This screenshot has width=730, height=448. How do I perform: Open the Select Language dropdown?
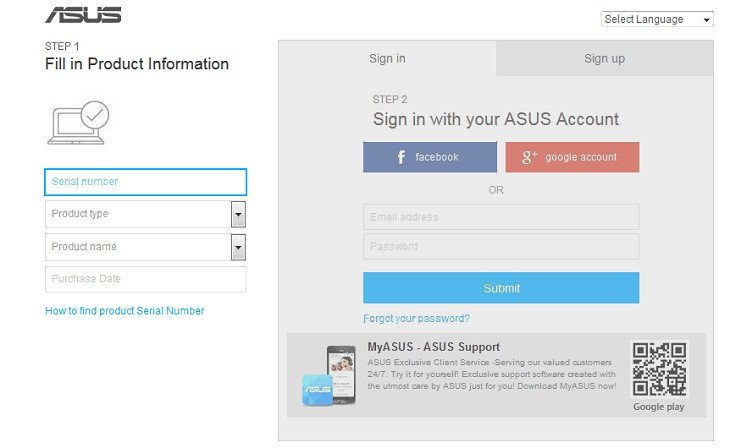(x=657, y=19)
